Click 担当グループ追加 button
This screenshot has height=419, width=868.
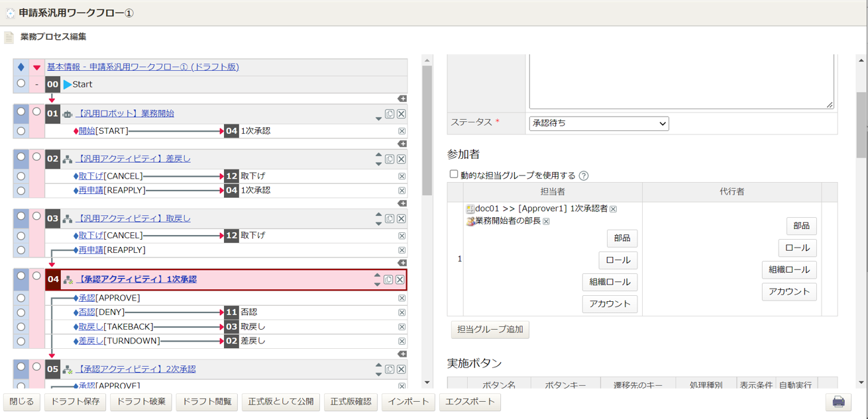tap(490, 329)
